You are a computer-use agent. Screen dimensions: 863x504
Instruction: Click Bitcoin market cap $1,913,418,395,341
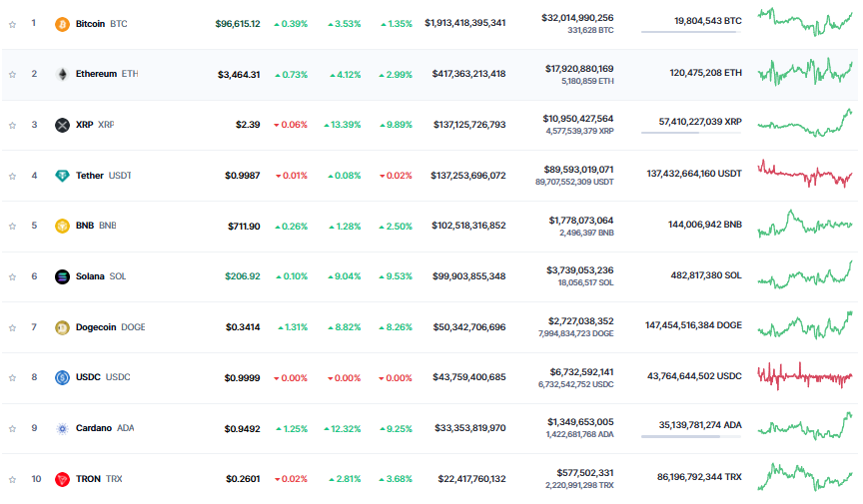465,23
